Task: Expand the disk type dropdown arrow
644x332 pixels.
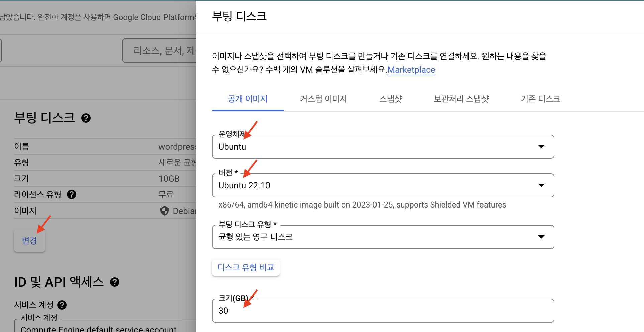Action: point(541,237)
